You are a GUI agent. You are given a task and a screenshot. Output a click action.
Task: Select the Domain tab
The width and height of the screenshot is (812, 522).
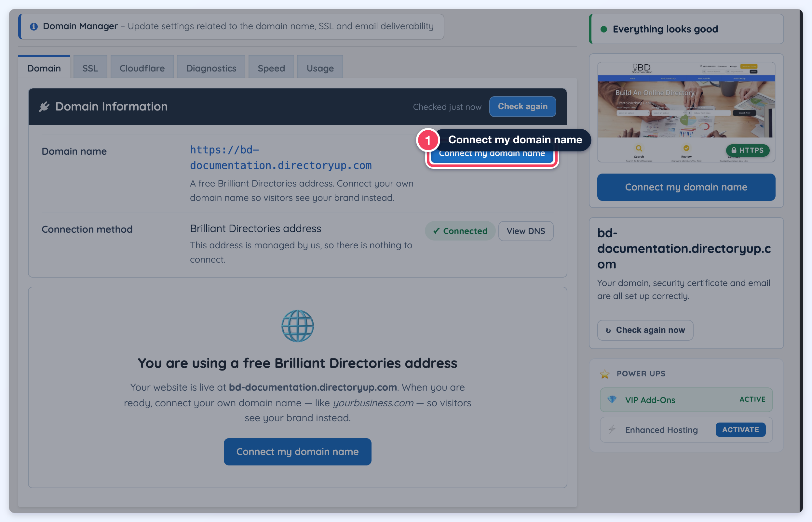point(44,68)
